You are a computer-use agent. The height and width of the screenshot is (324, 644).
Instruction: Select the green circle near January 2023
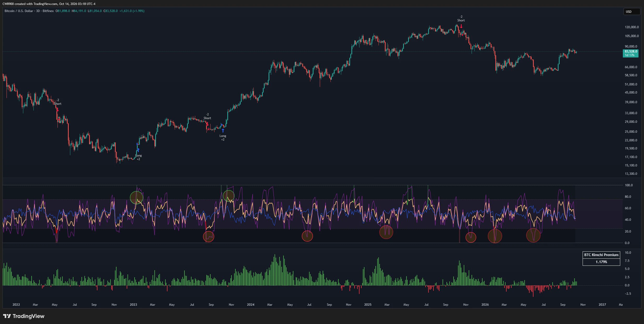(x=136, y=197)
